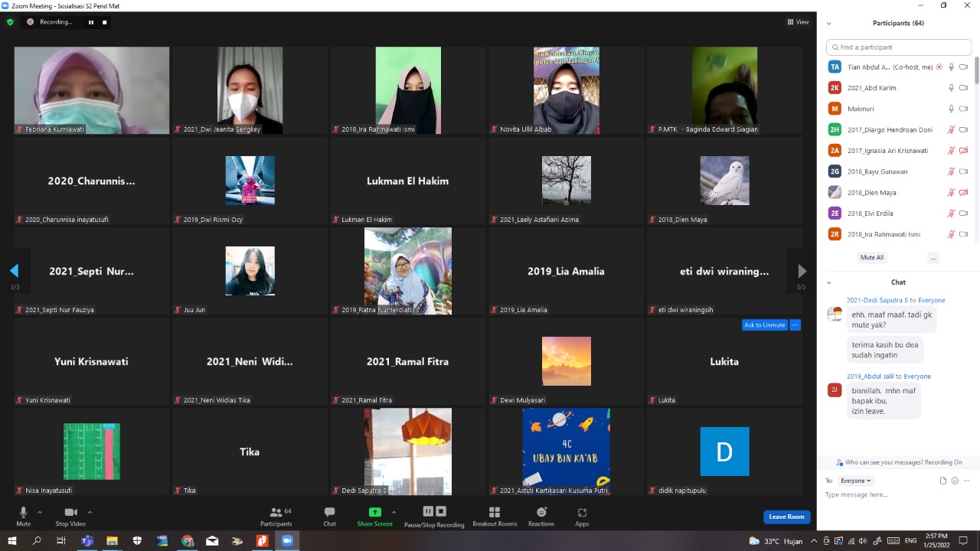Viewport: 980px width, 551px height.
Task: Open audio options arrow next to Mute
Action: click(40, 512)
